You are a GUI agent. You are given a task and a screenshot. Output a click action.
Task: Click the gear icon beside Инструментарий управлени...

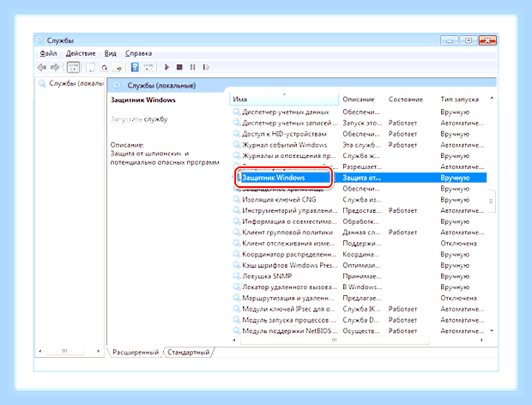(x=236, y=210)
